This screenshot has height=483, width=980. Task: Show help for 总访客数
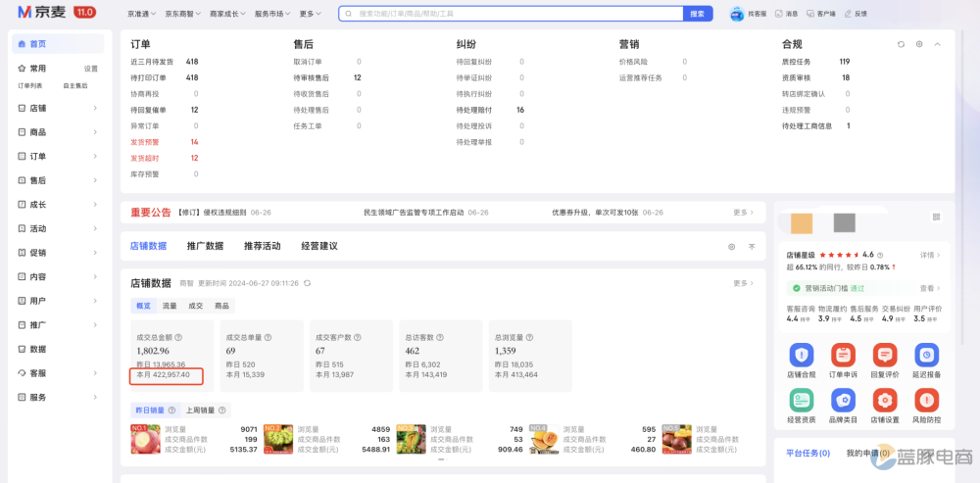(x=439, y=337)
